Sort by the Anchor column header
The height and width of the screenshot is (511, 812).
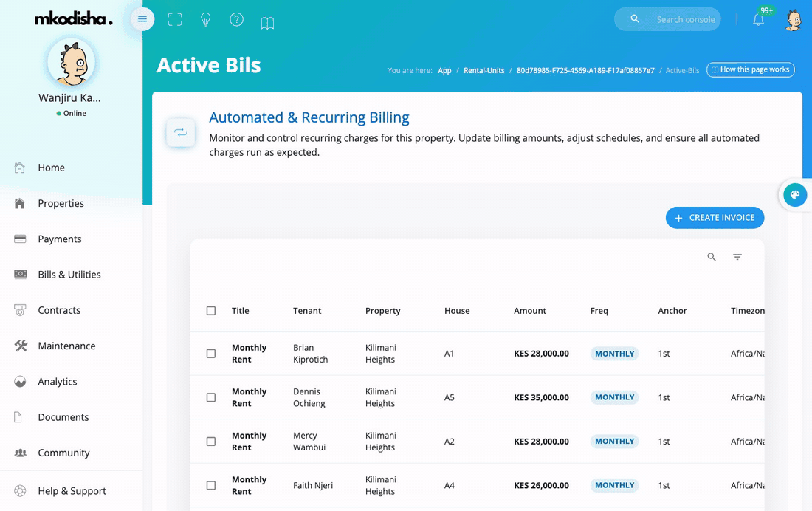click(672, 311)
